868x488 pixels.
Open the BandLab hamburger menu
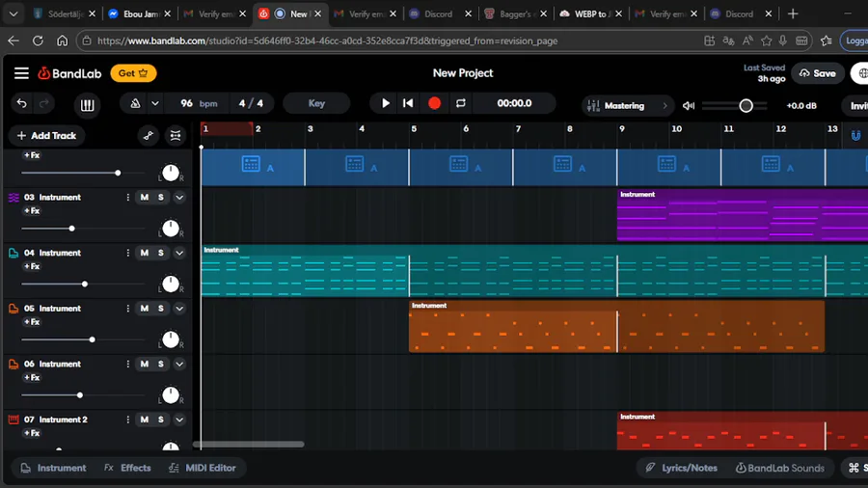pos(21,73)
